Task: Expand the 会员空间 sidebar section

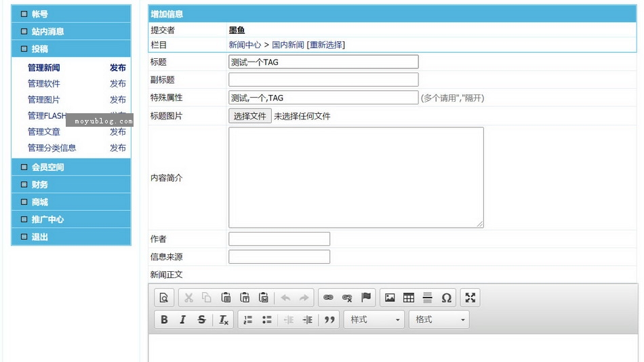Action: [x=47, y=167]
